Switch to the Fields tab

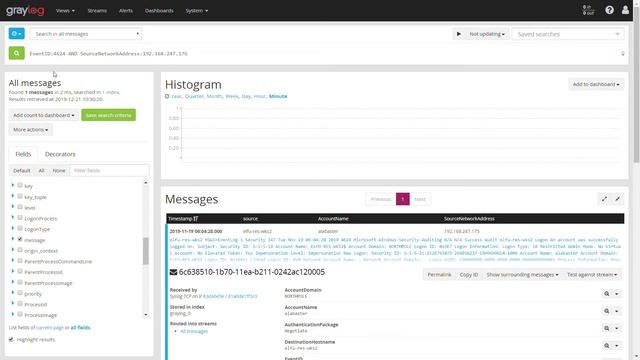(x=23, y=154)
